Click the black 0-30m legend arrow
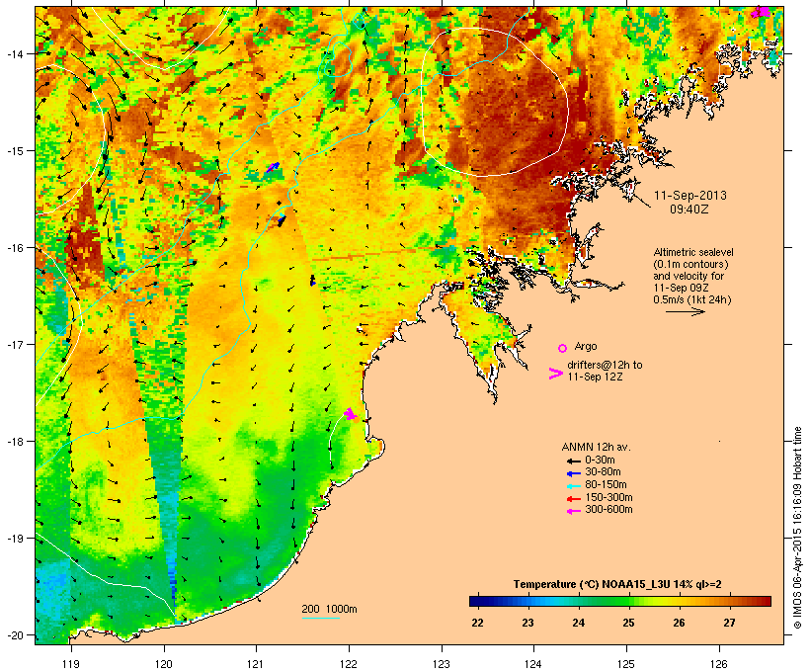 pyautogui.click(x=573, y=461)
